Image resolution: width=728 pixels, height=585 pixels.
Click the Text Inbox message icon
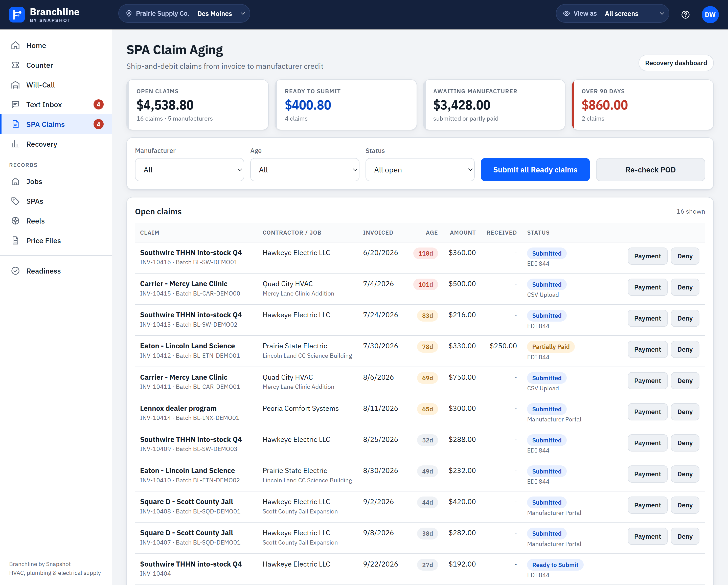pyautogui.click(x=15, y=104)
